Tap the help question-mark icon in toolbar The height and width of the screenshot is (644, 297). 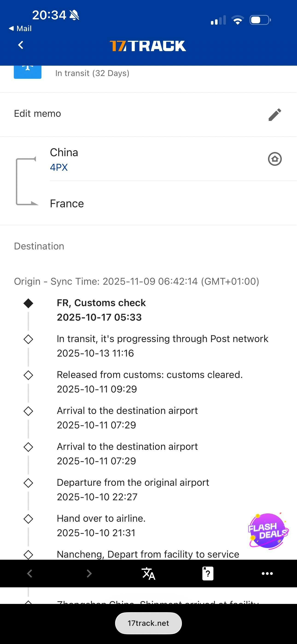pyautogui.click(x=207, y=573)
